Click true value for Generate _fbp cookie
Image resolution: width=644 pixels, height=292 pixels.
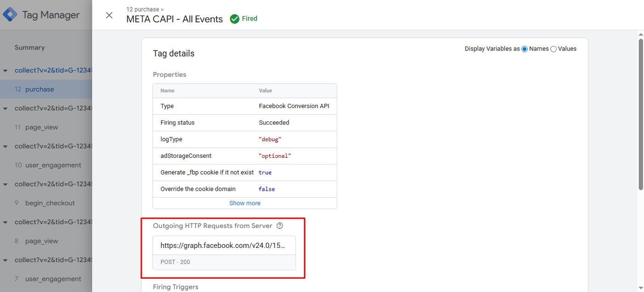click(265, 172)
